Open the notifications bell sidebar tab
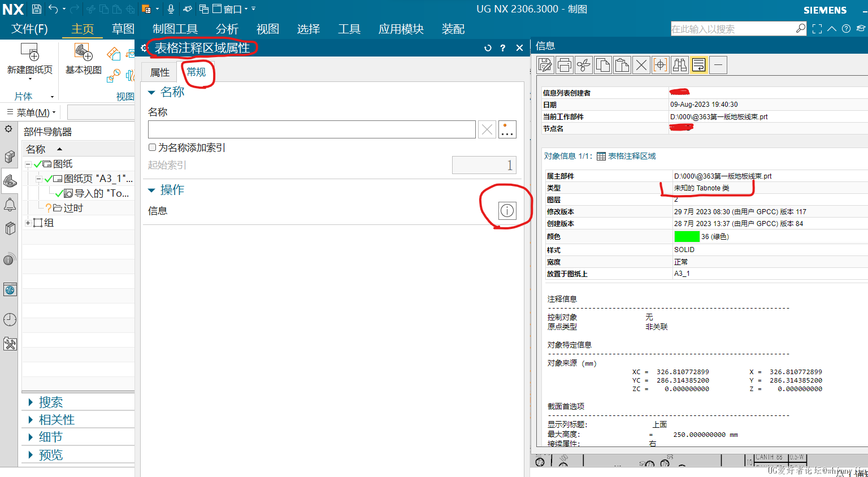Screen dimensions: 868x477 (10, 205)
